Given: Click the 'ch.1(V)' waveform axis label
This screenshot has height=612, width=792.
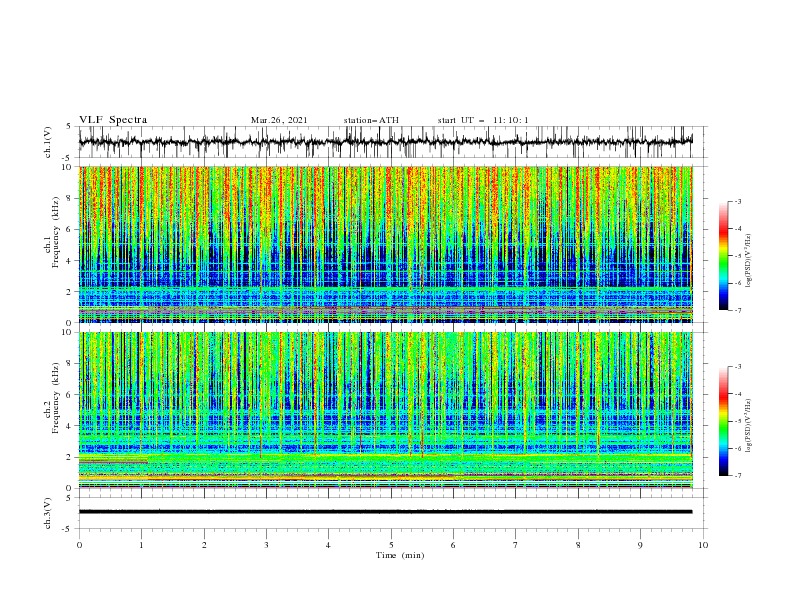Looking at the screenshot, I should (48, 142).
